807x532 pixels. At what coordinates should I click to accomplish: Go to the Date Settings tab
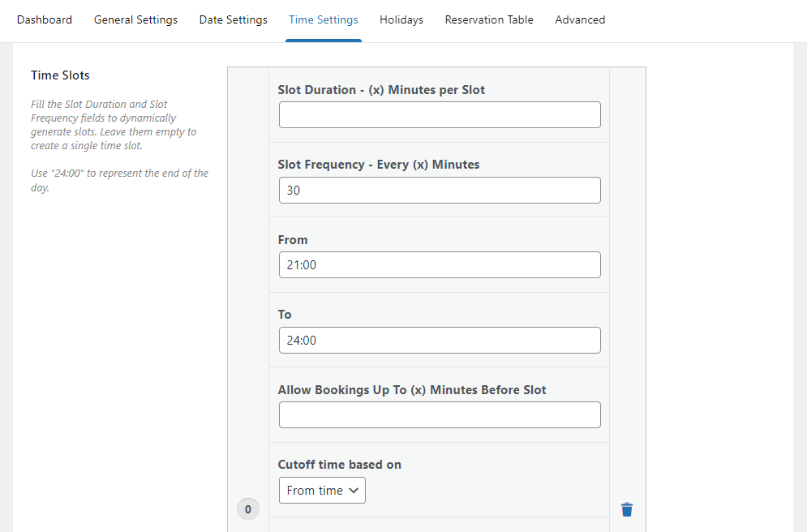(x=233, y=19)
